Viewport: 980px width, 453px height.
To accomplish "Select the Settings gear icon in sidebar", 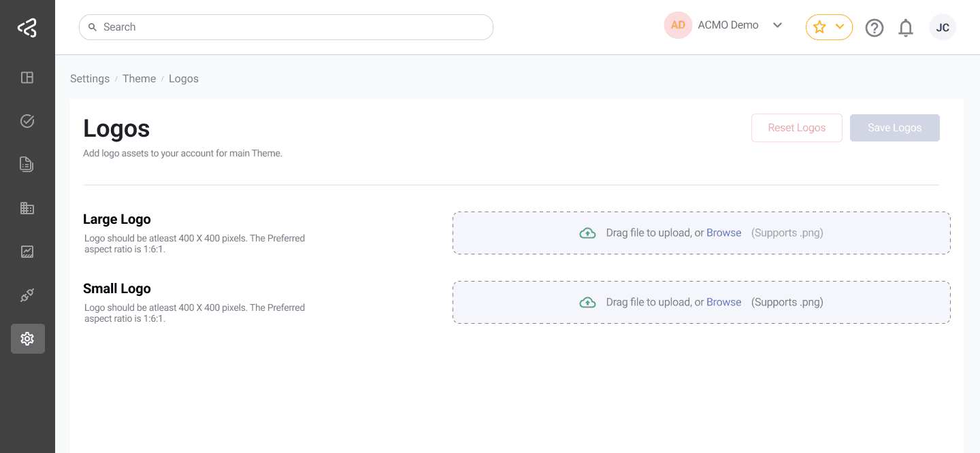I will (x=27, y=339).
